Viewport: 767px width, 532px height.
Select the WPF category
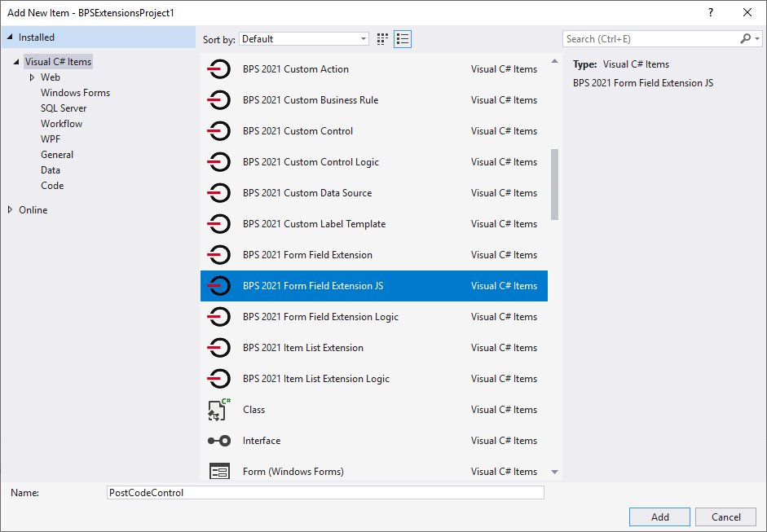(x=51, y=139)
